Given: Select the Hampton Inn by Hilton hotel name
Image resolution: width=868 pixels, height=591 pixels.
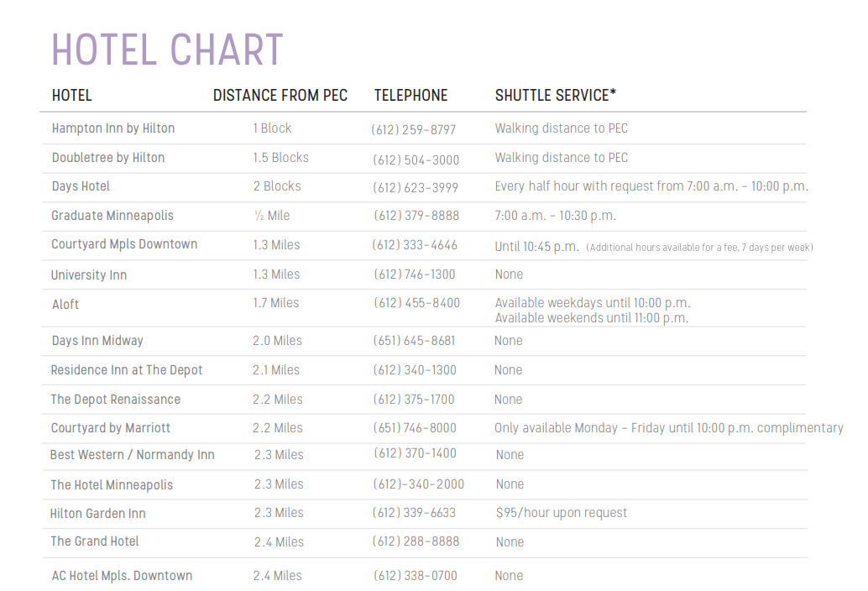Looking at the screenshot, I should [113, 128].
